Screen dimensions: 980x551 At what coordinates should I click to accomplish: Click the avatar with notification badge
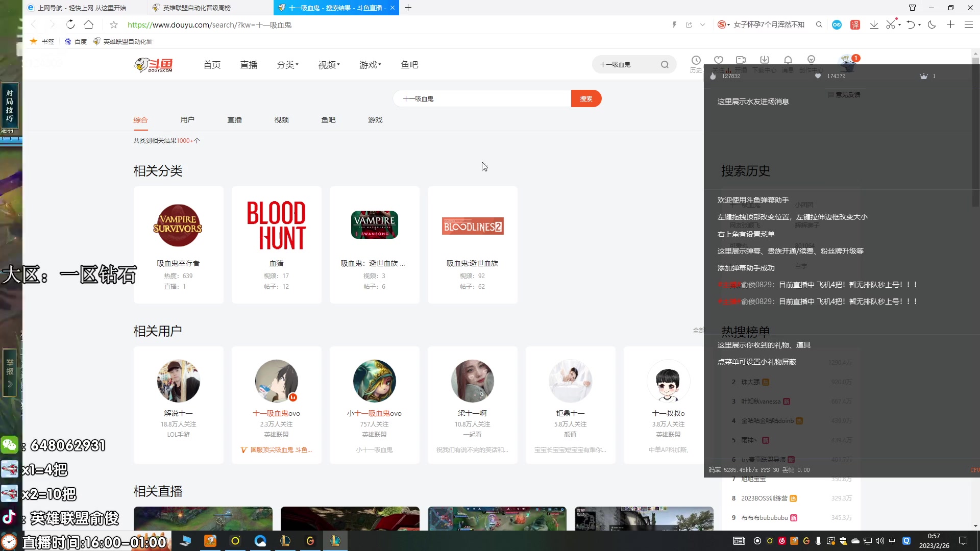pos(848,63)
